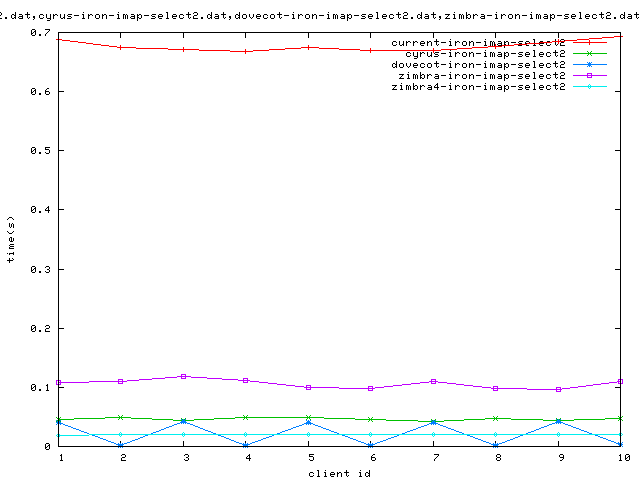Select the purple zimbra point at client 10
Image resolution: width=640 pixels, height=480 pixels.
620,381
